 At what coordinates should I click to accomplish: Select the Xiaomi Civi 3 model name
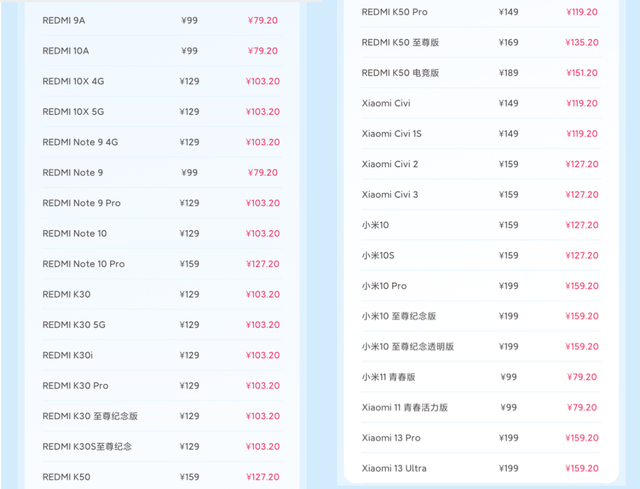coord(390,195)
